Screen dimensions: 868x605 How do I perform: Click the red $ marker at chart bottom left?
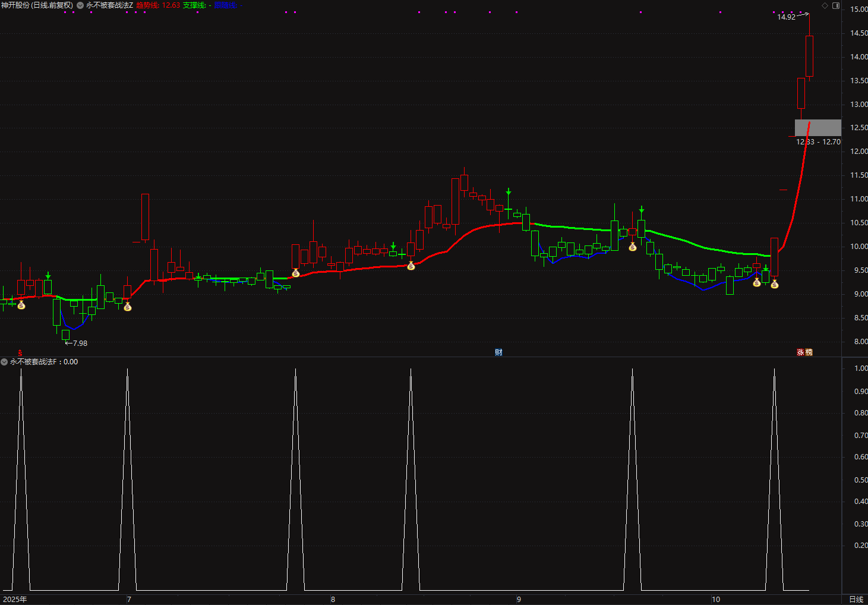coord(20,352)
